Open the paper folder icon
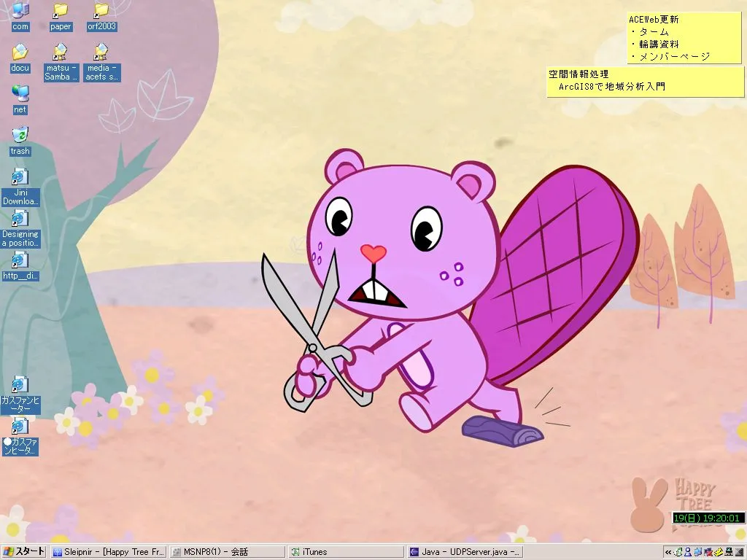747x560 pixels. click(x=60, y=15)
